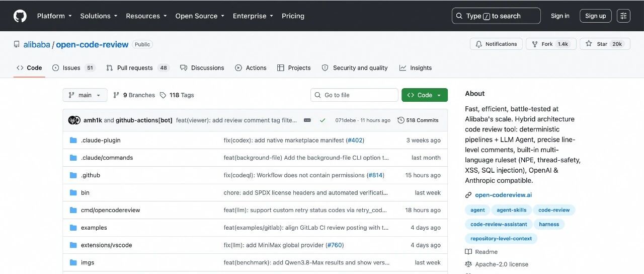This screenshot has width=644, height=274.
Task: Open the Platform menu
Action: tap(54, 16)
